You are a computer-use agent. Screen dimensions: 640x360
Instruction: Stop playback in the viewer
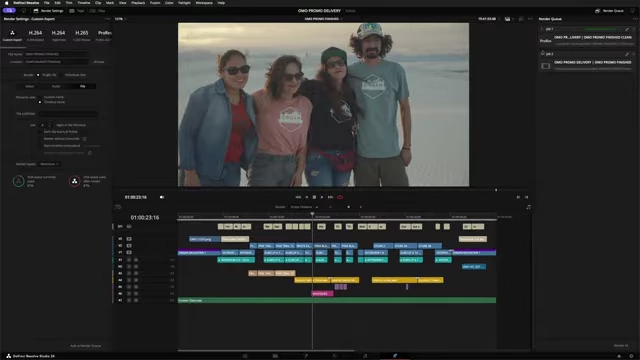pyautogui.click(x=314, y=197)
